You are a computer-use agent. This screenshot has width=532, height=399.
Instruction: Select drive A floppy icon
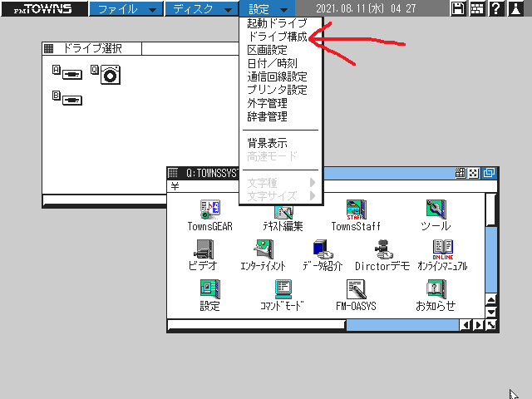pyautogui.click(x=67, y=73)
